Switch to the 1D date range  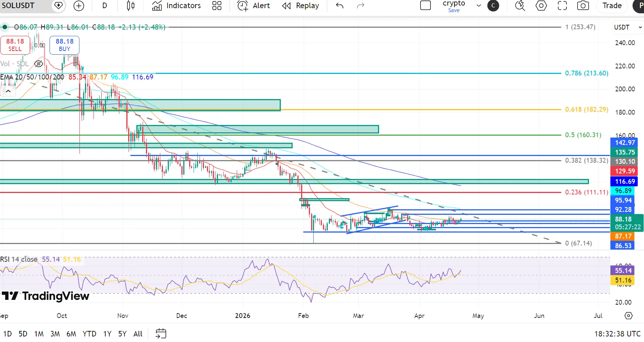(7, 334)
